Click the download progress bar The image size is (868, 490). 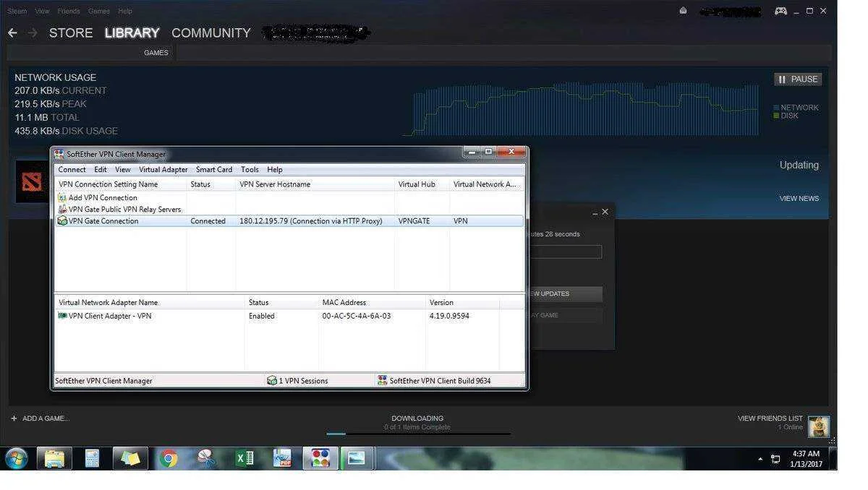tap(418, 434)
